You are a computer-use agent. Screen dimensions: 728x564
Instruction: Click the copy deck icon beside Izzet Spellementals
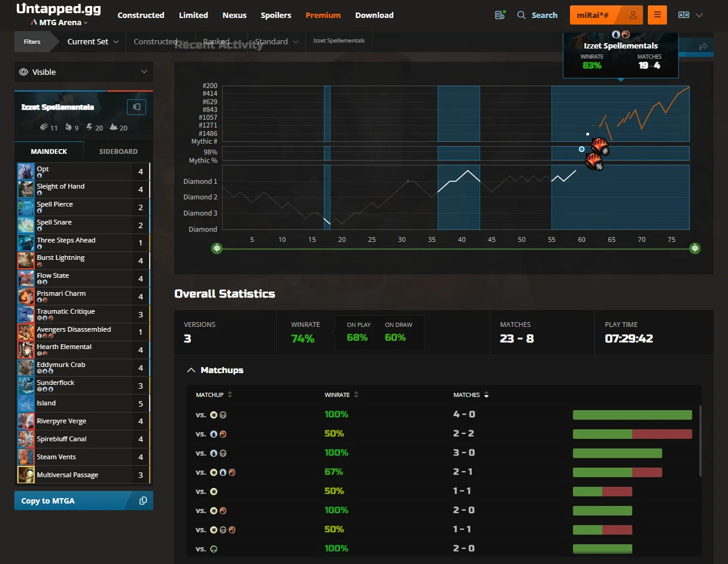[x=136, y=107]
